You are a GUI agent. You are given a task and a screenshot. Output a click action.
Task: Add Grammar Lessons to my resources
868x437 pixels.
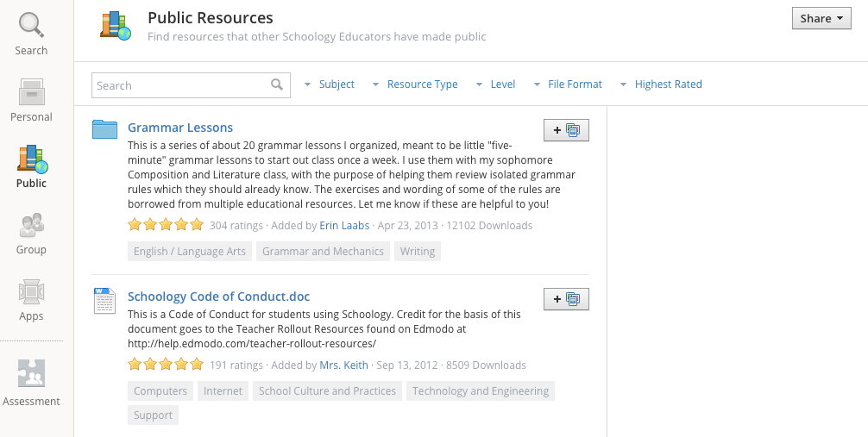point(566,130)
